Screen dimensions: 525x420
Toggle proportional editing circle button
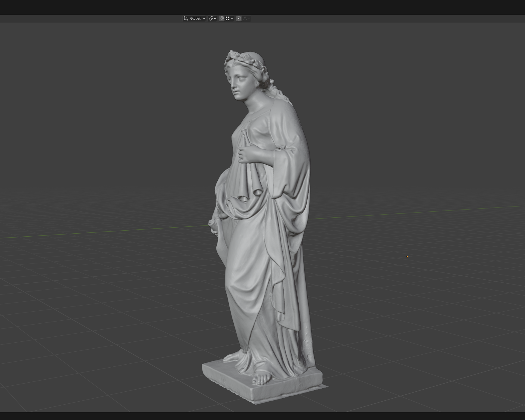point(239,18)
